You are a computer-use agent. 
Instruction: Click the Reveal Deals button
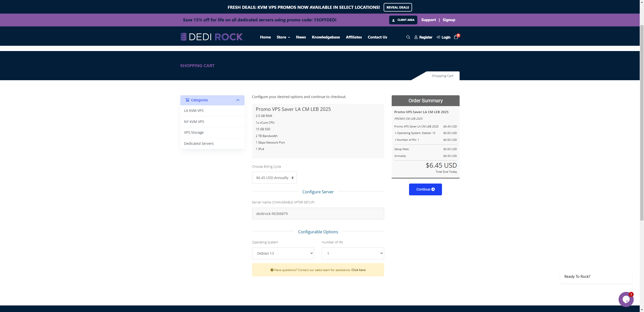tap(397, 7)
